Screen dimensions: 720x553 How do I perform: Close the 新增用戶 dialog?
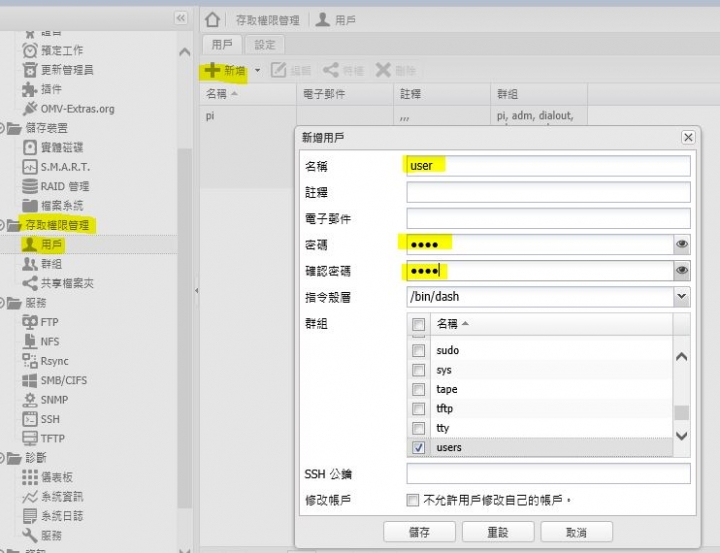click(x=688, y=137)
